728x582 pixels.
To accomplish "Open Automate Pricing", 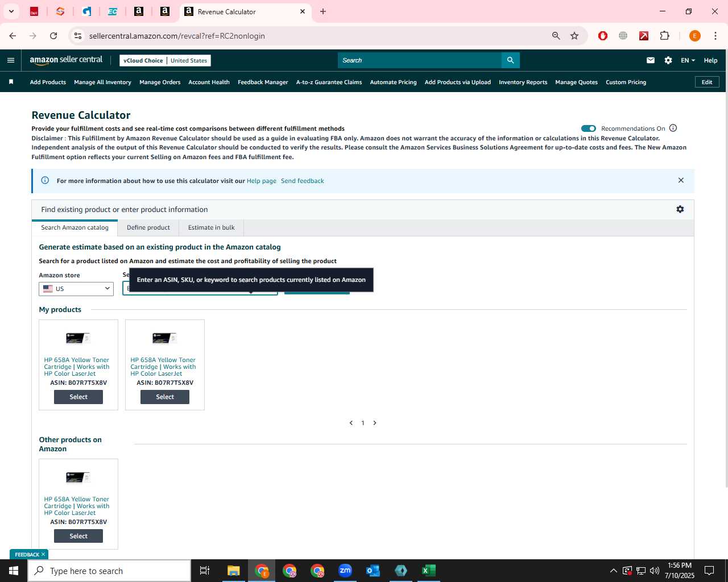I will pyautogui.click(x=393, y=82).
